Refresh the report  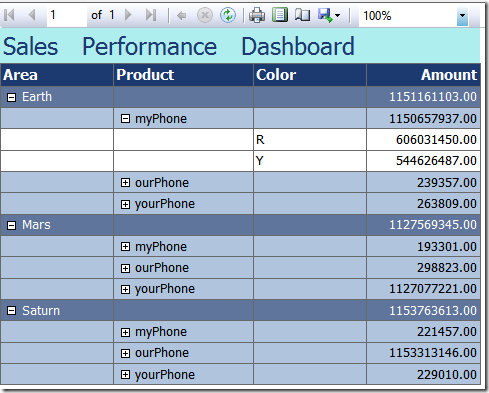pyautogui.click(x=228, y=15)
